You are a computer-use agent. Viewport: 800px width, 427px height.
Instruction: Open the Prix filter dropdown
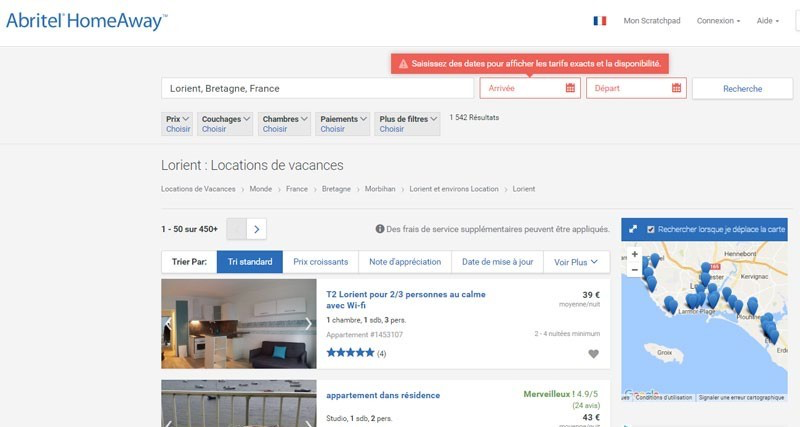click(178, 124)
